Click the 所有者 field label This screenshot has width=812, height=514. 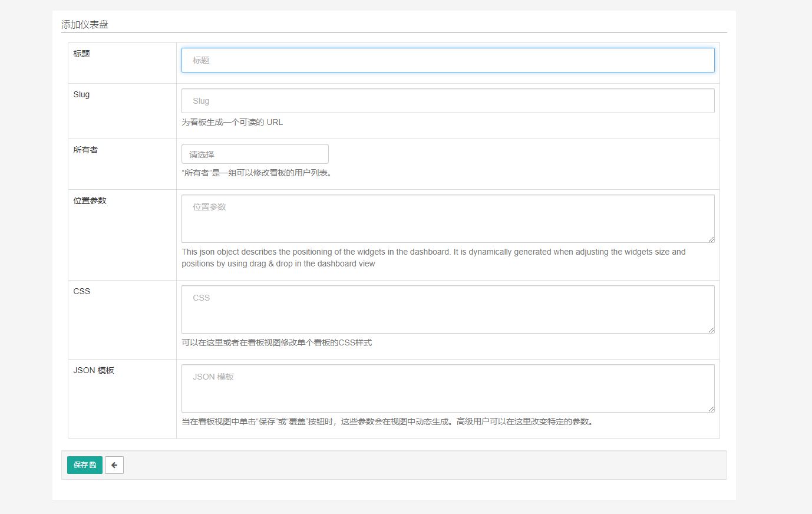click(85, 150)
